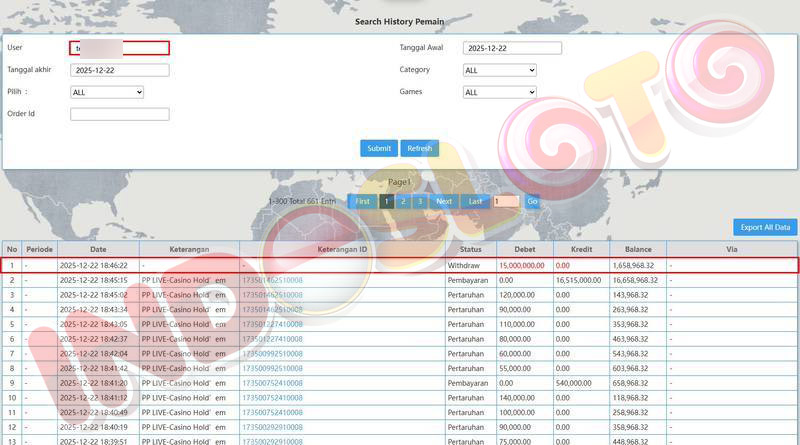The width and height of the screenshot is (800, 445).
Task: Click the User input field
Action: [119, 48]
